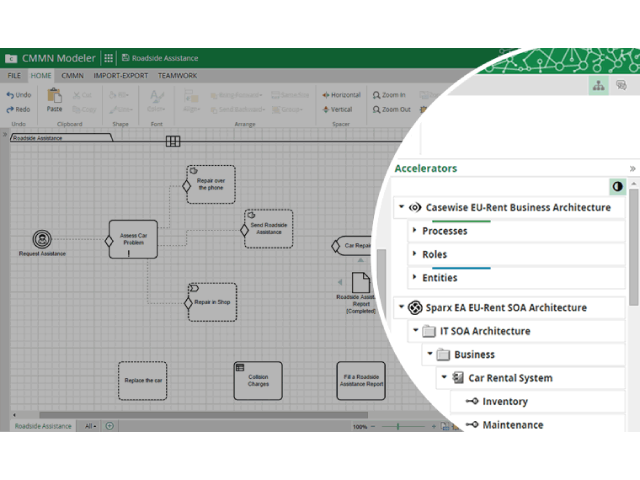The width and height of the screenshot is (640, 480).
Task: Open the Align dropdown
Action: click(191, 100)
